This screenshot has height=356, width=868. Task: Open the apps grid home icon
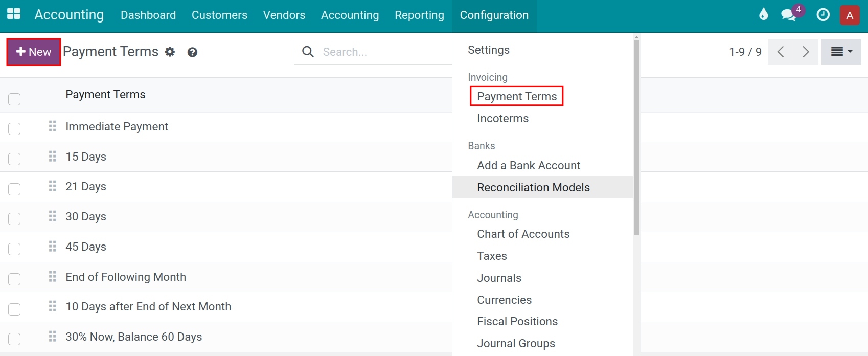click(14, 14)
